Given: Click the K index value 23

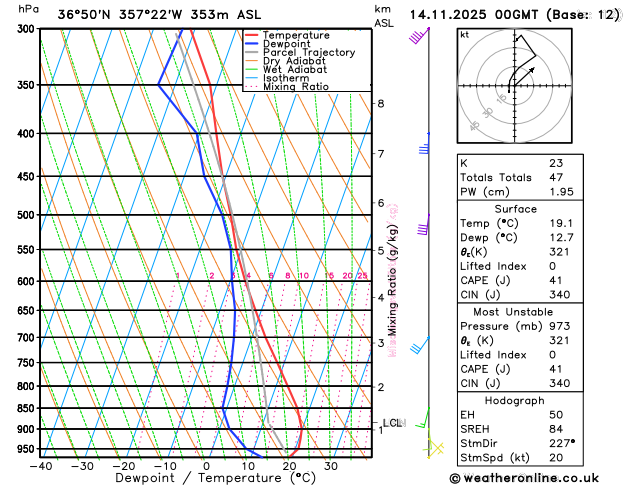Looking at the screenshot, I should pos(556,163).
